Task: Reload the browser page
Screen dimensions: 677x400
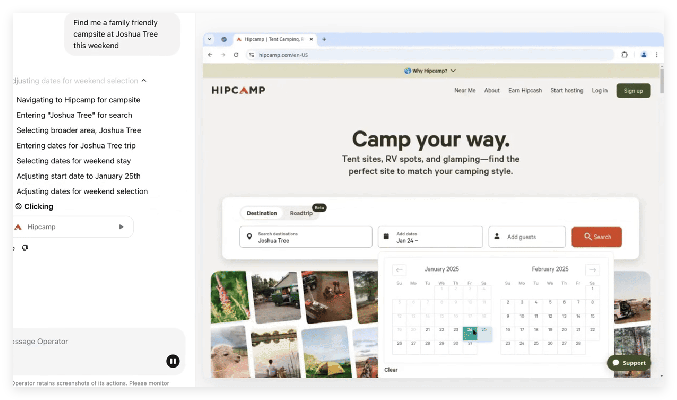Action: 236,55
